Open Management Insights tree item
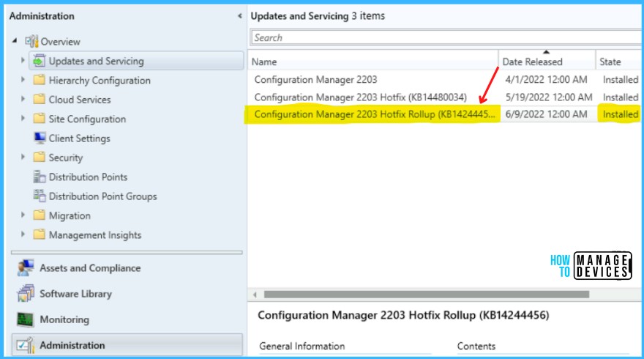Viewport: 644px width, 359px height. point(95,234)
